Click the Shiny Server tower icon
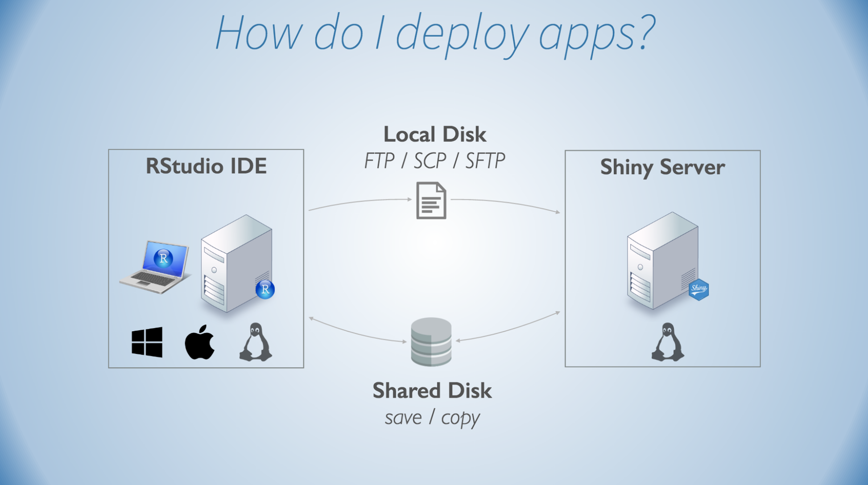The height and width of the screenshot is (485, 868). tap(662, 261)
